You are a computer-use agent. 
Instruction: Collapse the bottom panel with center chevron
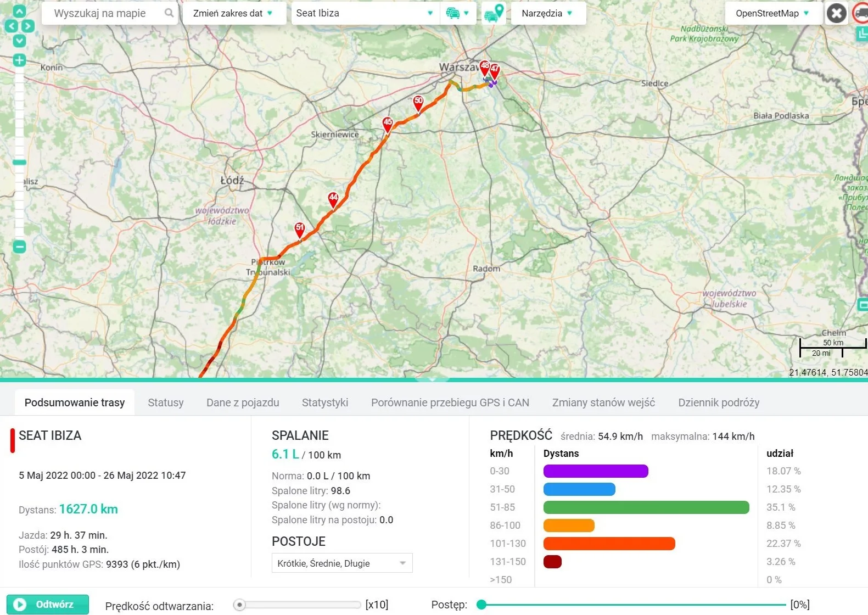tap(432, 379)
